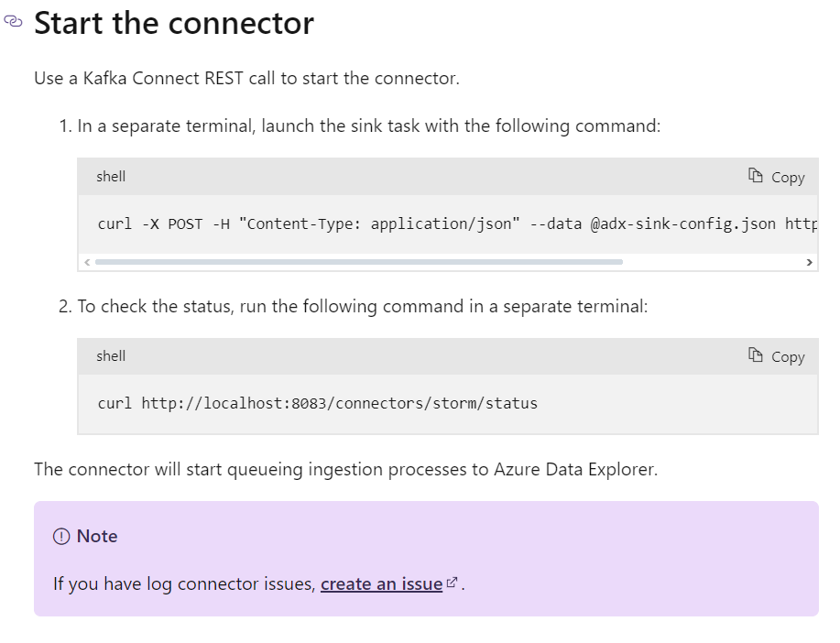Click the shell label of the first code block
840x643 pixels.
111,176
